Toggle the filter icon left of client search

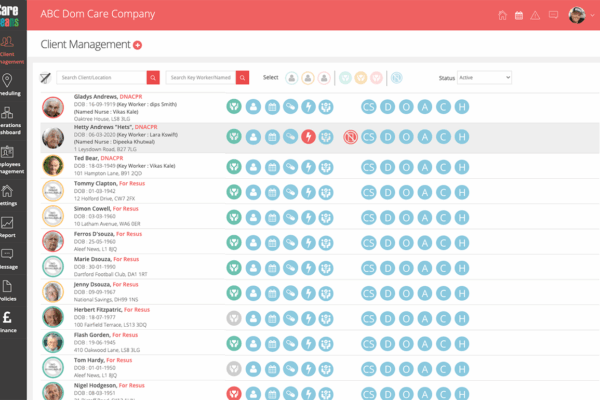click(45, 77)
